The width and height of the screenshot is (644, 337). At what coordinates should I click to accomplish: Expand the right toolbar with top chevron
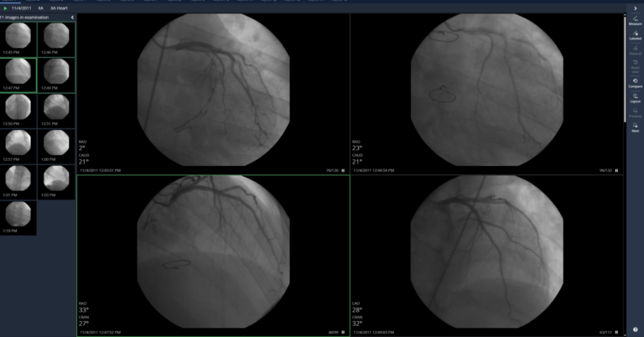(635, 7)
